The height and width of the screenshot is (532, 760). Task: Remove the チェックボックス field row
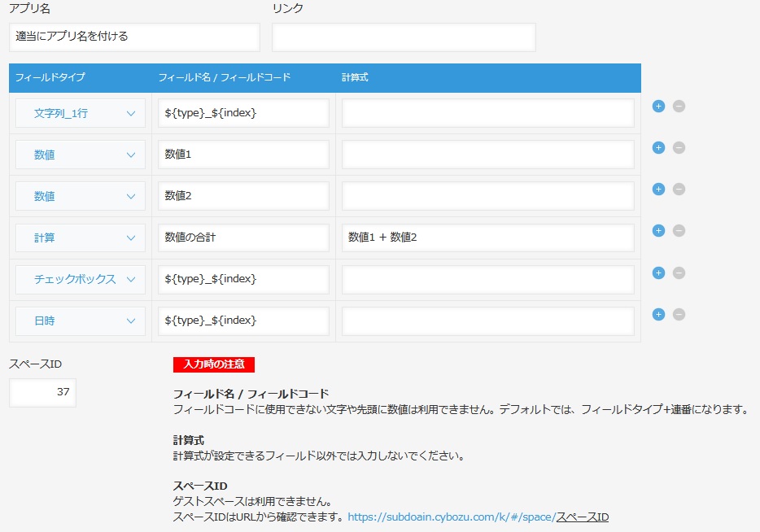679,273
